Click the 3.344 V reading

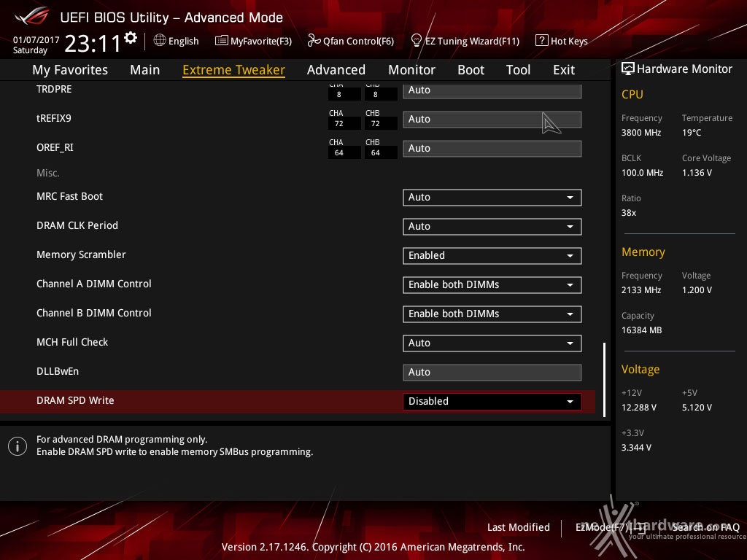tap(636, 447)
